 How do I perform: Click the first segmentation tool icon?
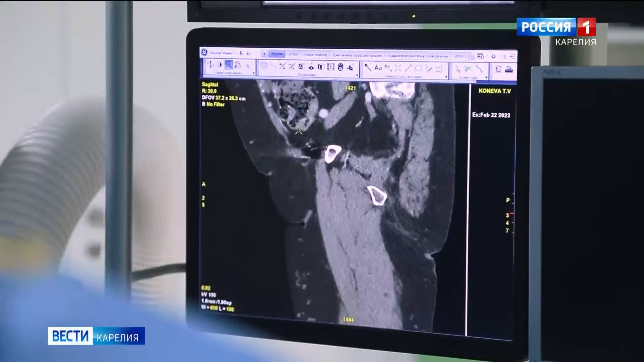(x=458, y=69)
